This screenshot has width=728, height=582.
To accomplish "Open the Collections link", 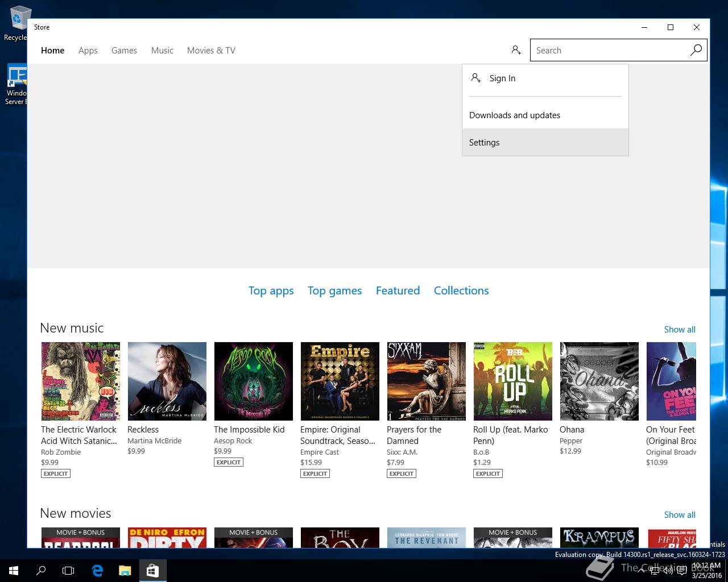I will [x=461, y=290].
